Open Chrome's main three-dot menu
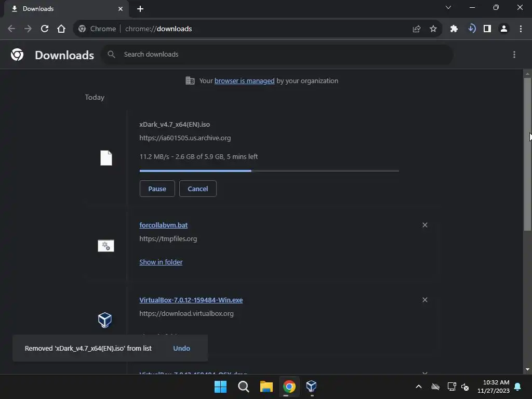532x399 pixels. 521,29
